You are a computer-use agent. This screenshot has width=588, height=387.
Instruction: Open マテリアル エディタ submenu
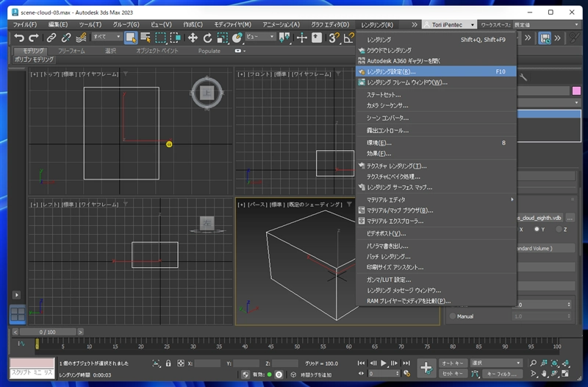tap(386, 199)
